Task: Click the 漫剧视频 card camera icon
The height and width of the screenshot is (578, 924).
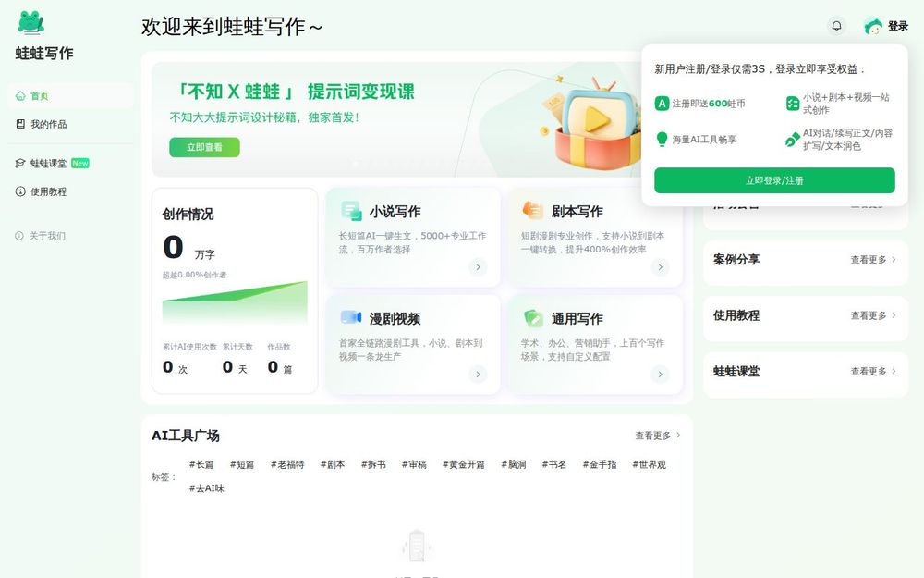Action: click(351, 317)
